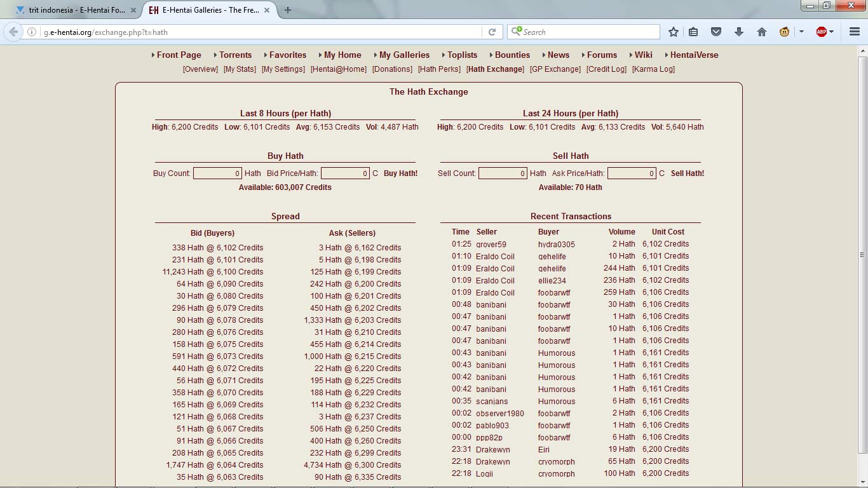The height and width of the screenshot is (488, 868).
Task: Click 'Available: 603,007 Credits' text
Action: tap(285, 187)
